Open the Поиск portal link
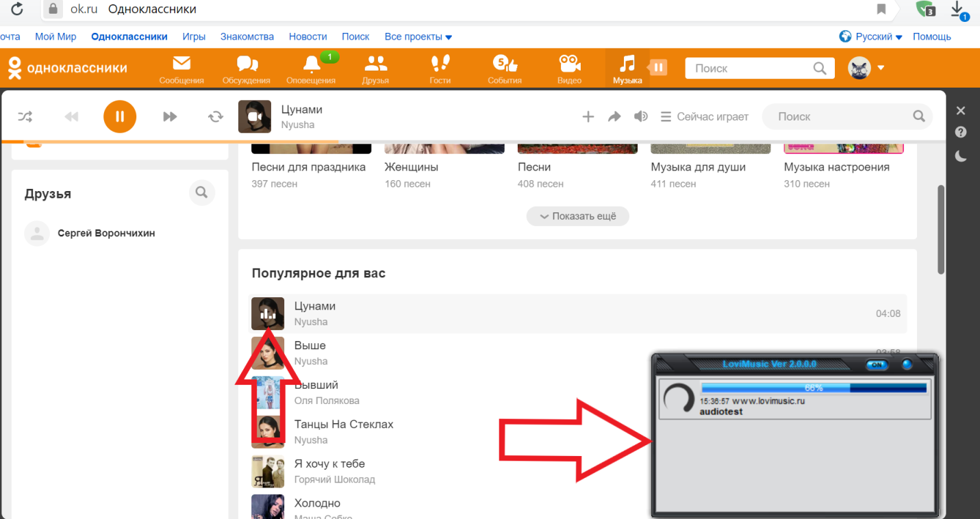 355,37
